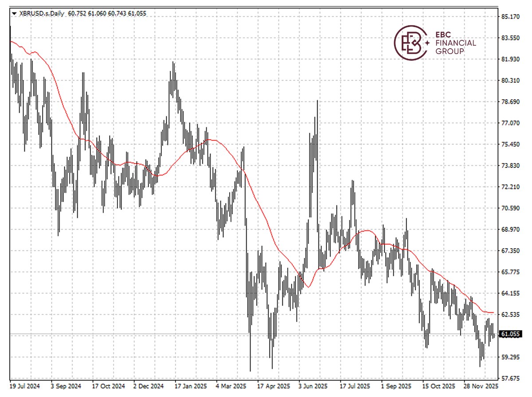Click the 67.350 price axis label
Screen dimensions: 532x397
pyautogui.click(x=510, y=251)
